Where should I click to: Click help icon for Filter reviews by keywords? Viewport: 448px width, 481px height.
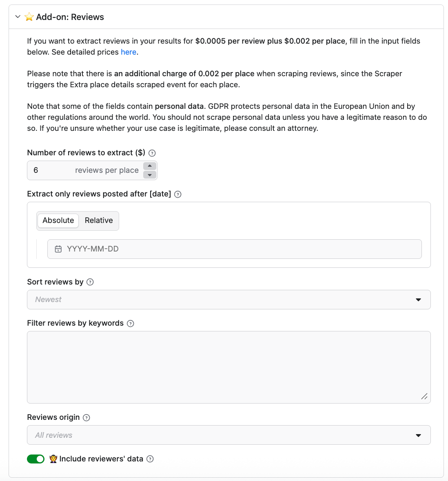tap(131, 324)
